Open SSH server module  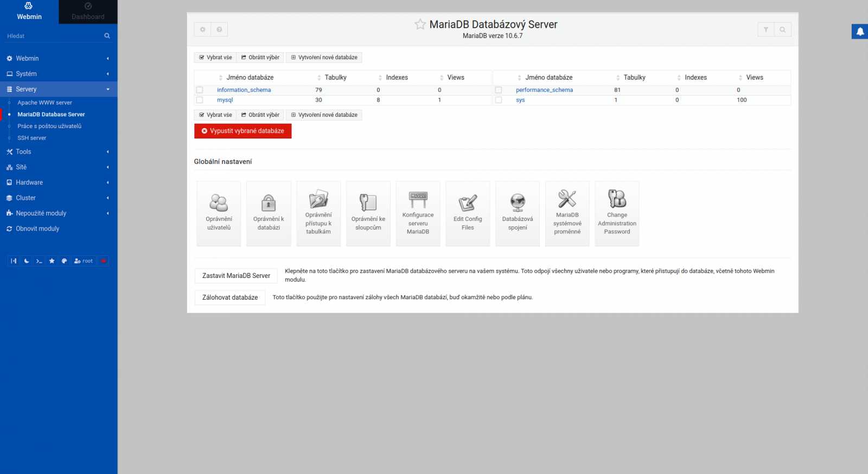pos(31,138)
